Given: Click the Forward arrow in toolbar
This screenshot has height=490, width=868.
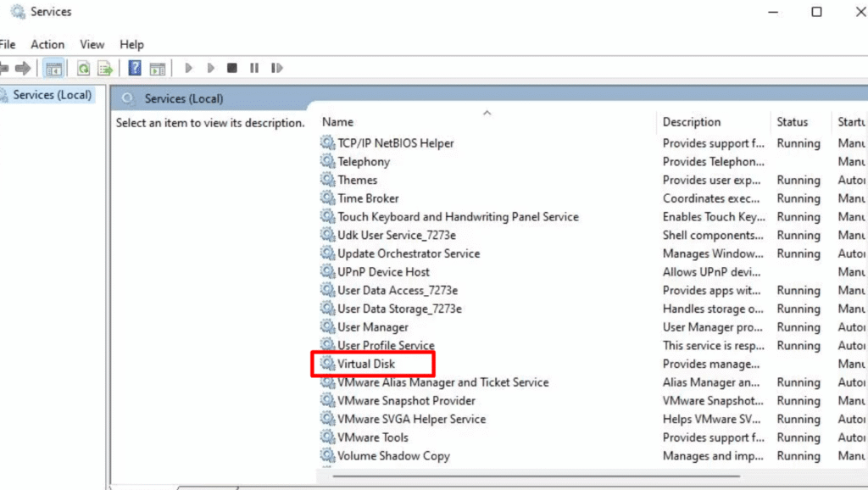Looking at the screenshot, I should [23, 69].
